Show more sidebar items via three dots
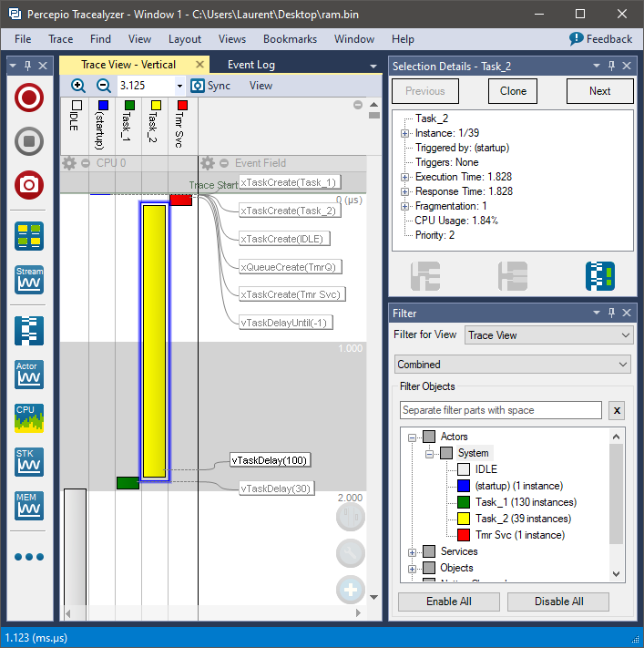The height and width of the screenshot is (648, 644). [29, 557]
